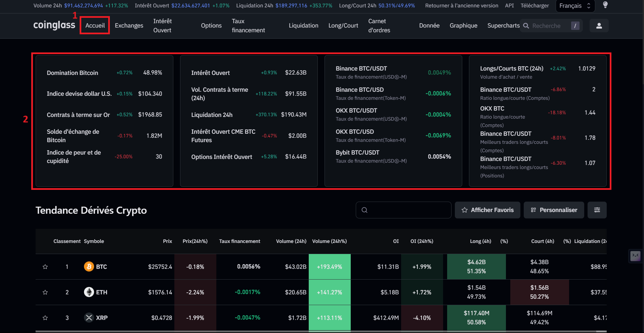Sort by Classement column header
Viewport: 644px width, 333px height.
pos(67,241)
